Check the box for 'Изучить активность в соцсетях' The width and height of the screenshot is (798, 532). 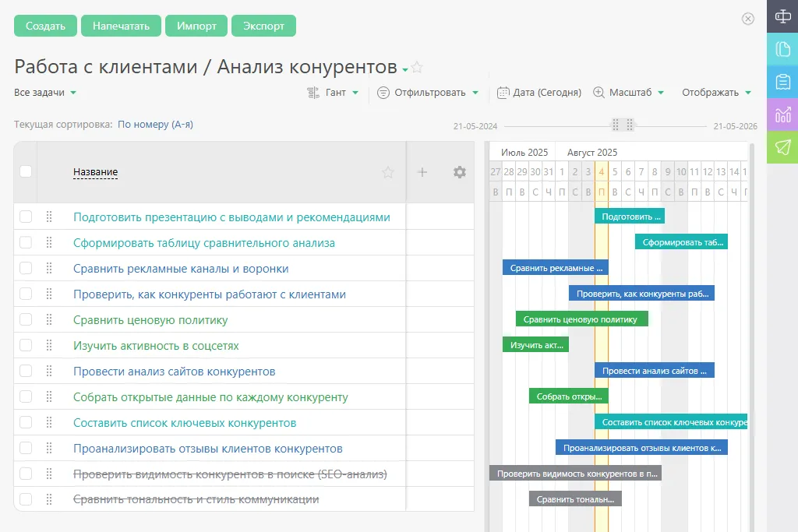click(x=26, y=345)
